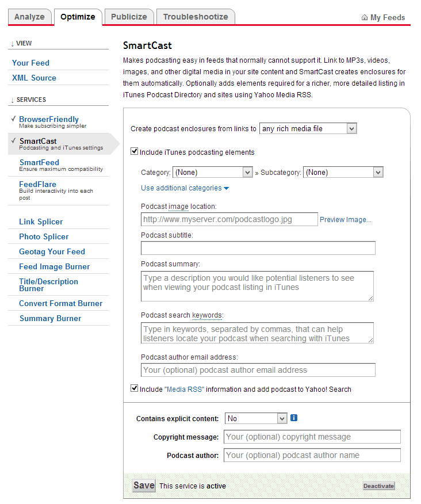Open the FeedFlare service
Viewport: 421px width, 504px height.
point(38,185)
